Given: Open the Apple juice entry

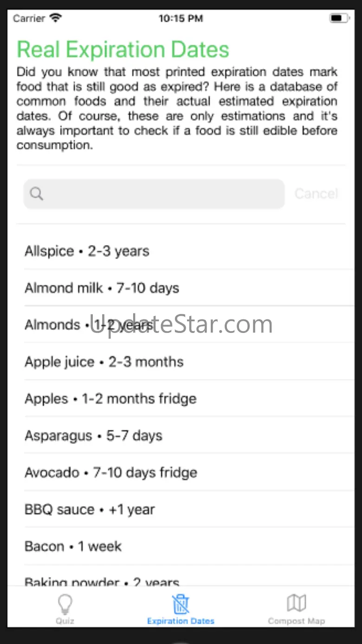Looking at the screenshot, I should coord(186,362).
